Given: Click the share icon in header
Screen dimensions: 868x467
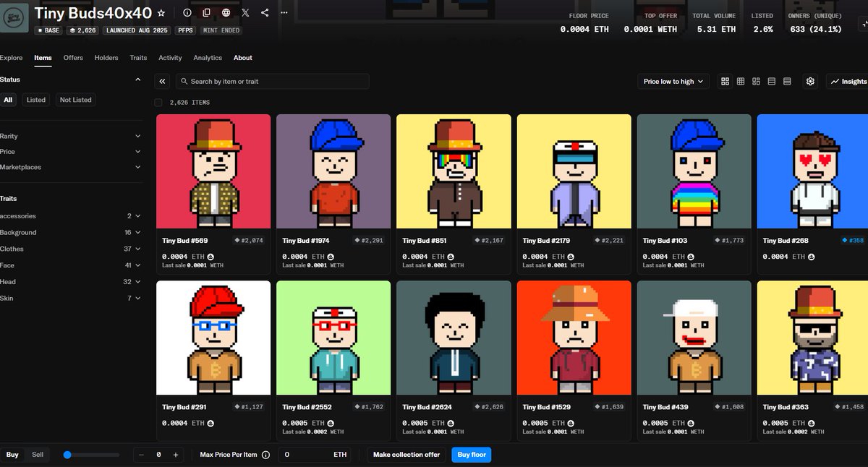Looking at the screenshot, I should [x=265, y=12].
